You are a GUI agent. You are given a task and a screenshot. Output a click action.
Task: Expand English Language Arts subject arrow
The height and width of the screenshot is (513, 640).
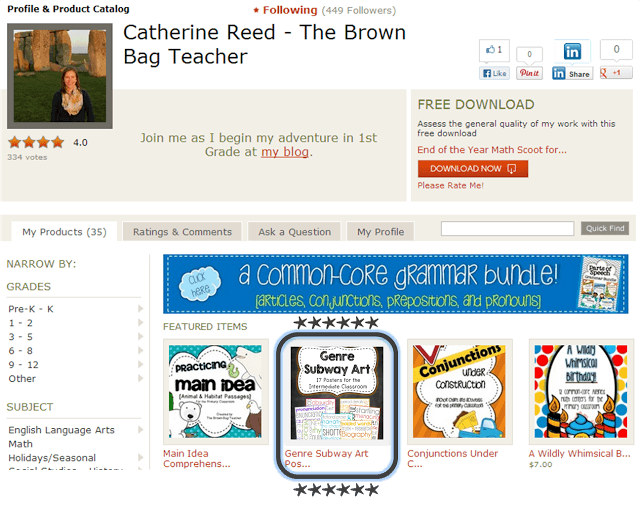140,429
